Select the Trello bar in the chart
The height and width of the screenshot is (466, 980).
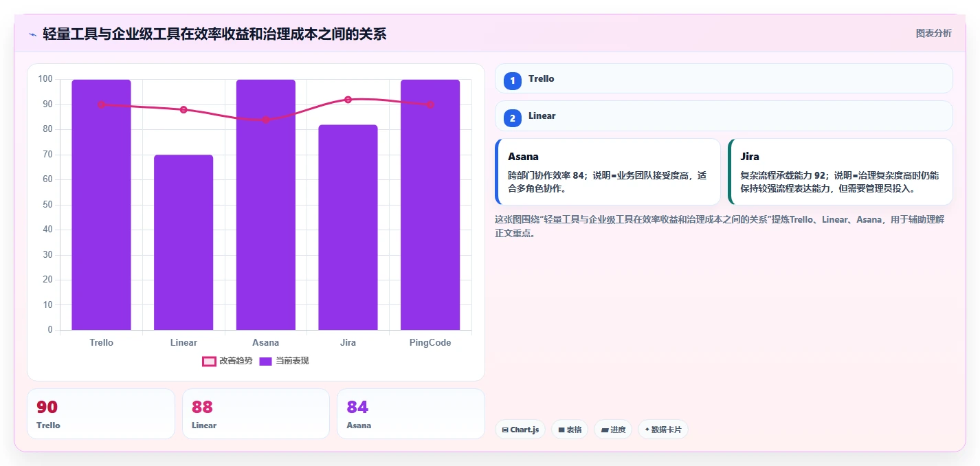[101, 205]
